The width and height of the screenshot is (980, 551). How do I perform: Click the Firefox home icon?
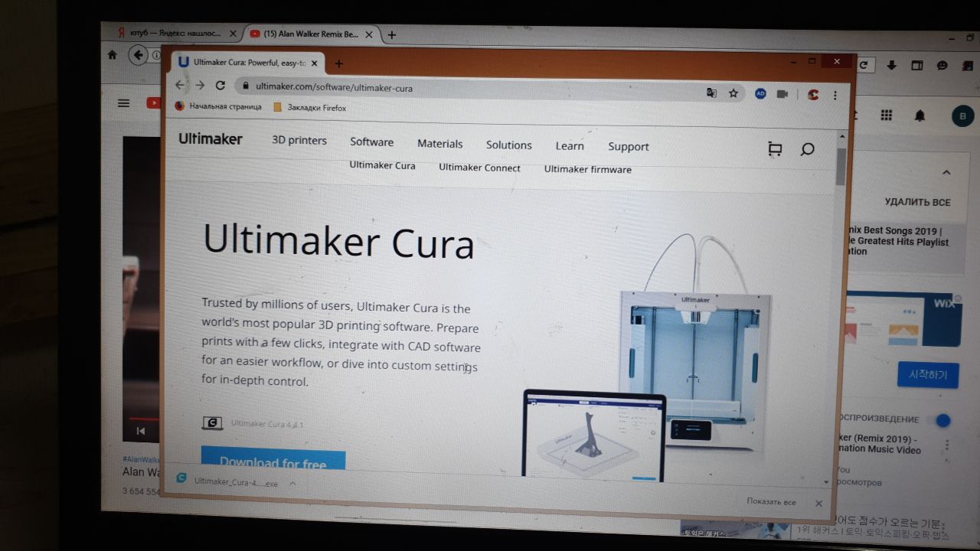[x=113, y=54]
